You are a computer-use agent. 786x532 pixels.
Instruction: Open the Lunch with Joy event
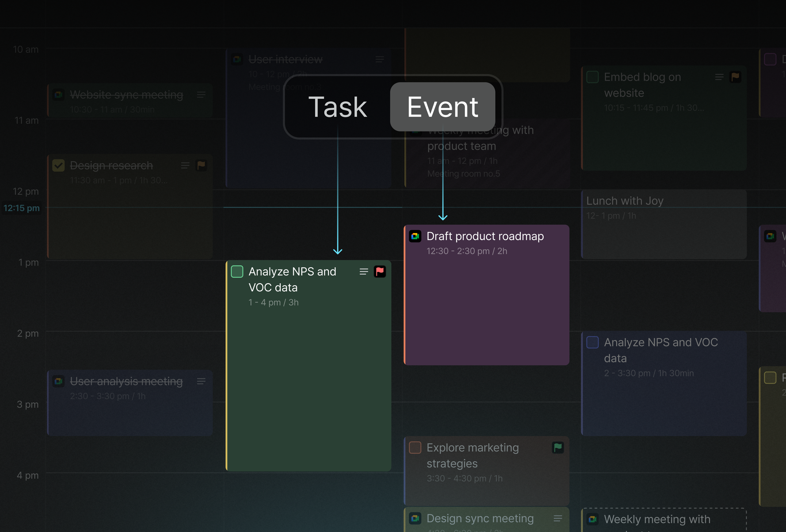[x=664, y=224]
